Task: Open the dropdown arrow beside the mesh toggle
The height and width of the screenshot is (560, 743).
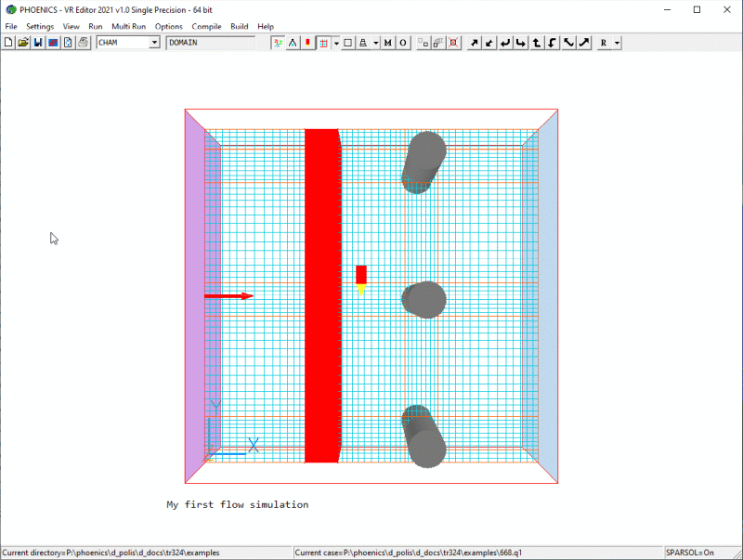Action: (334, 43)
